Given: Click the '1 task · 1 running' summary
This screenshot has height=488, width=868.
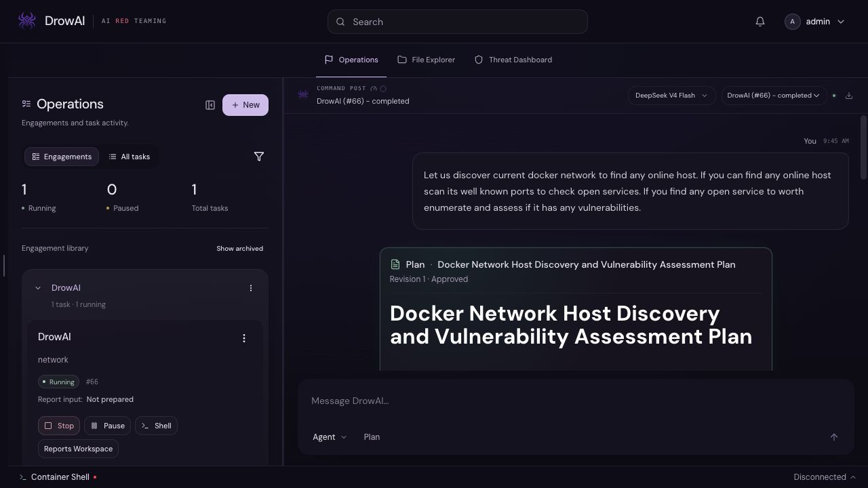Looking at the screenshot, I should [79, 305].
